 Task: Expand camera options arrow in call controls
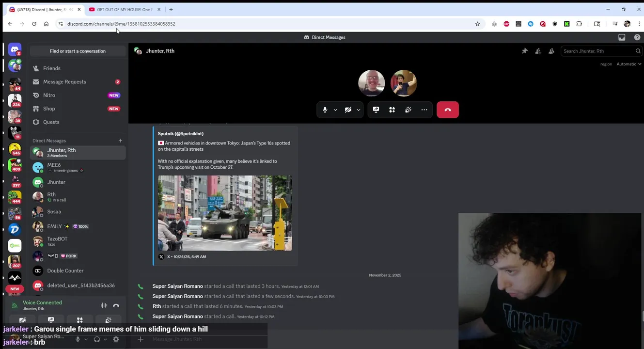[359, 110]
